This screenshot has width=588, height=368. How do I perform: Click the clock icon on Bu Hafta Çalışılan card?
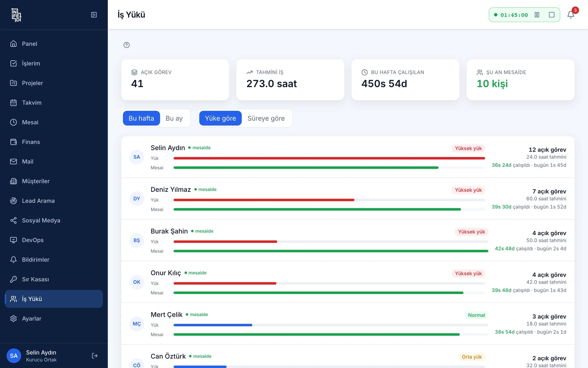pos(365,72)
